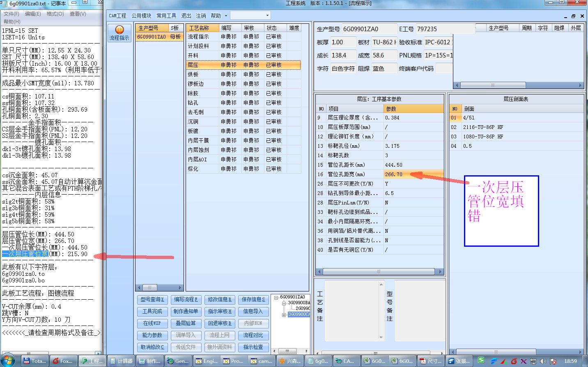Click the 取消修改 button
The width and height of the screenshot is (588, 367).
[152, 347]
